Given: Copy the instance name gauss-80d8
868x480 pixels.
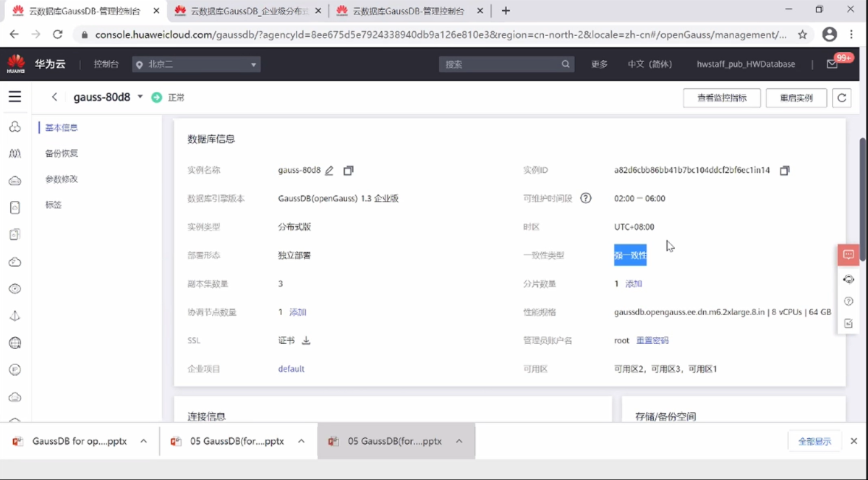Looking at the screenshot, I should 348,171.
